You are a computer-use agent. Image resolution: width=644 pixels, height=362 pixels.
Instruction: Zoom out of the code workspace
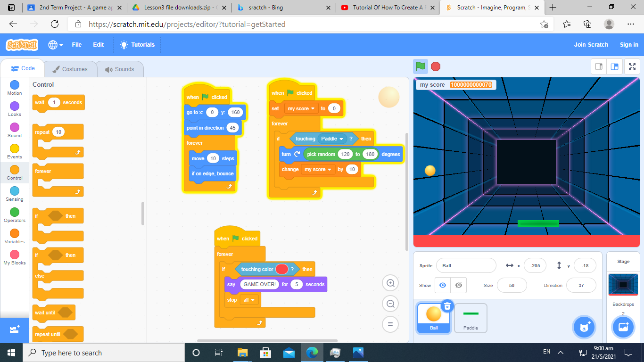coord(390,304)
